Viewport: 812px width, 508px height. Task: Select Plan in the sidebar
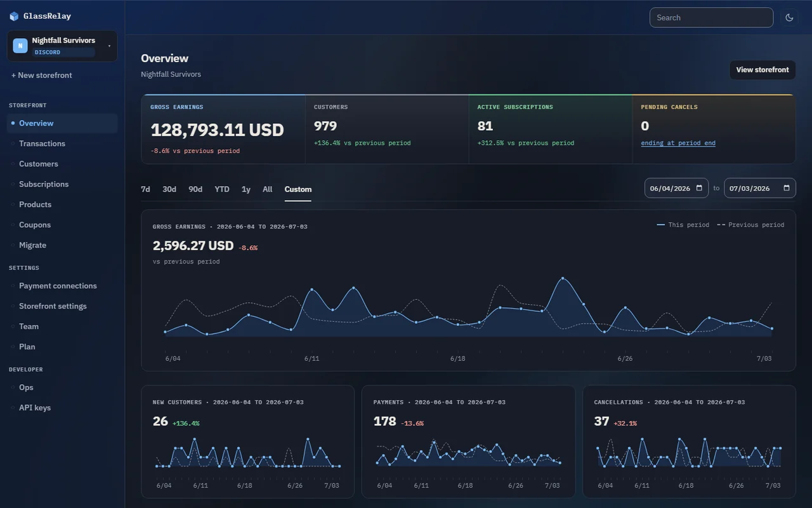click(62, 347)
